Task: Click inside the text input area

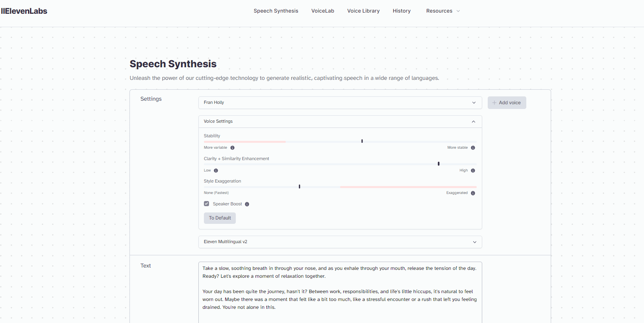Action: pos(340,292)
